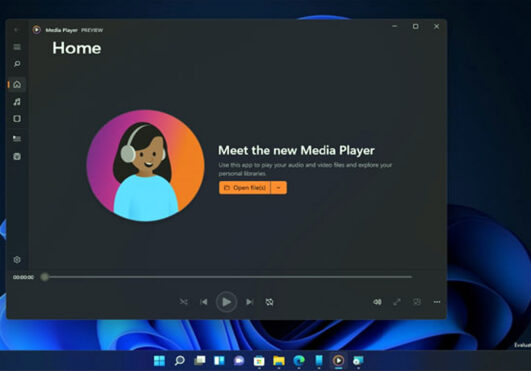This screenshot has width=531, height=371.
Task: Click the playback seek slider handle
Action: point(44,277)
